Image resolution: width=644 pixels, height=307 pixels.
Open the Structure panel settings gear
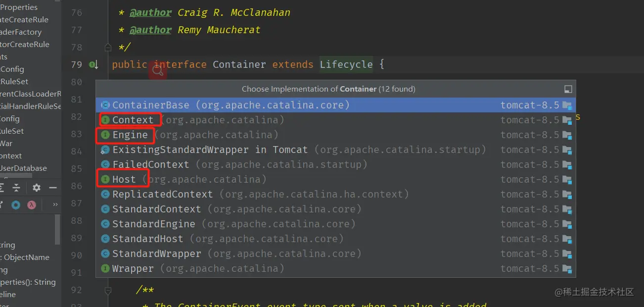36,188
